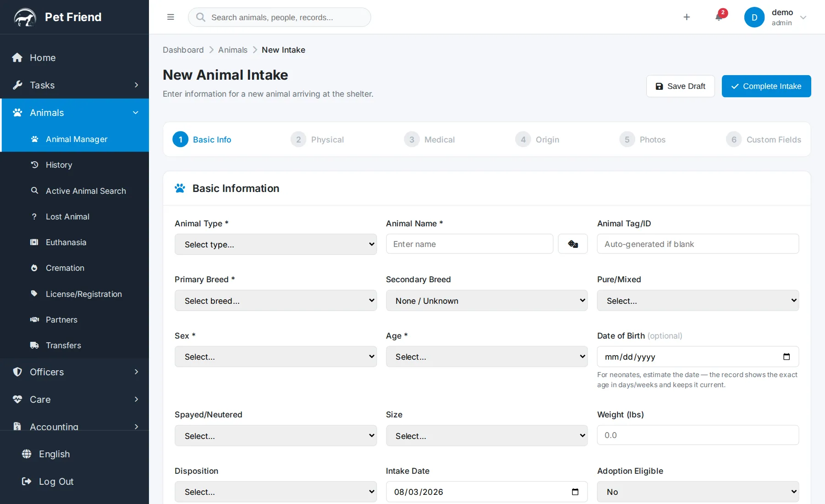Expand the Officers sidebar section
Viewport: 825px width, 504px height.
click(x=74, y=372)
